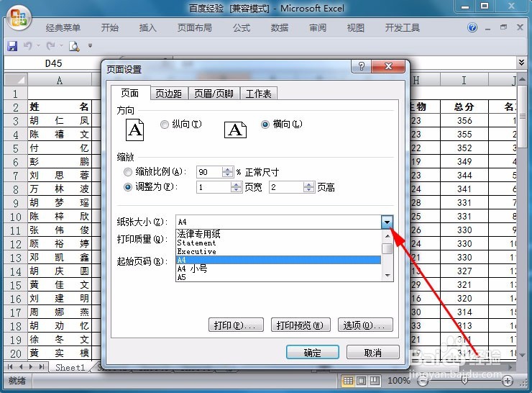The image size is (532, 393).
Task: Click the portrait page orientation icon
Action: (134, 130)
